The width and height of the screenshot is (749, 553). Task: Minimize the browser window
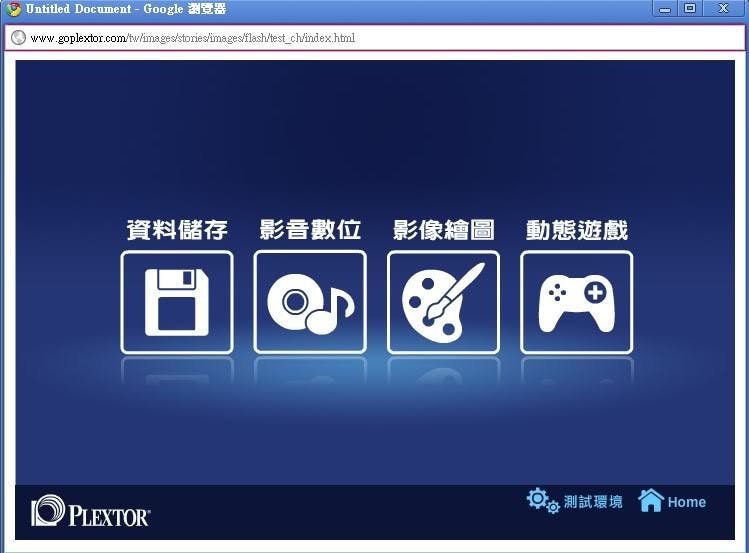665,9
